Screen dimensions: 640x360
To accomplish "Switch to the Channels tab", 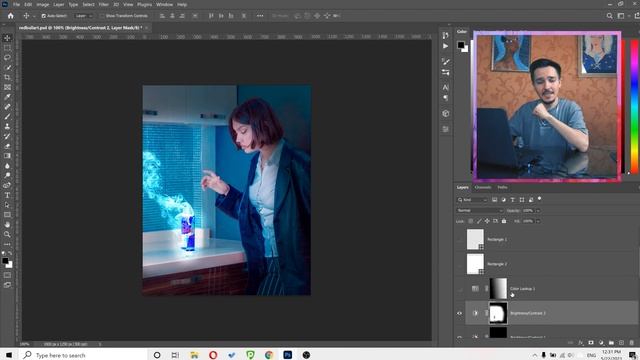I will coord(483,187).
